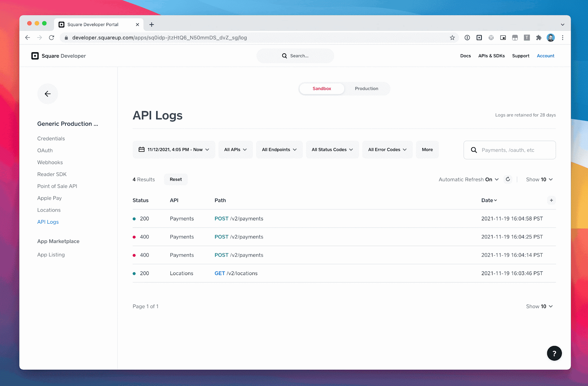Bookmark page with the star icon

(x=452, y=37)
